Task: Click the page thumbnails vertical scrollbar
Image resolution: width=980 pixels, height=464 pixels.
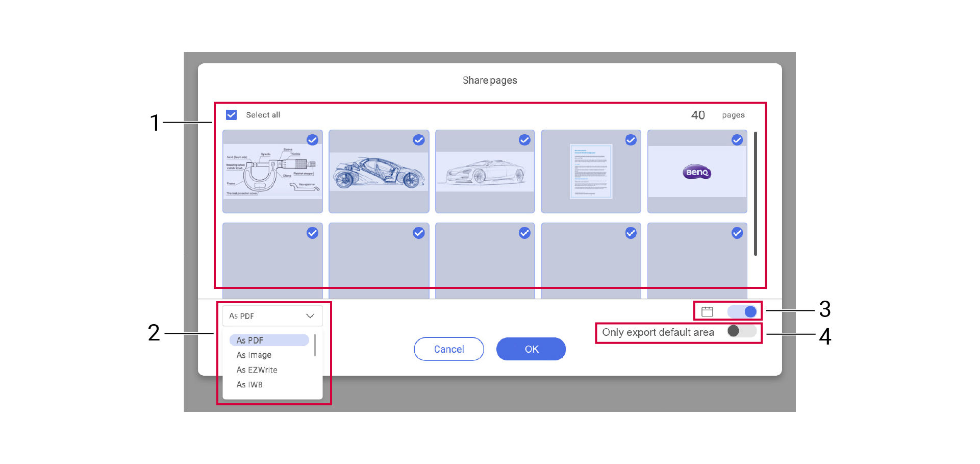Action: click(755, 194)
